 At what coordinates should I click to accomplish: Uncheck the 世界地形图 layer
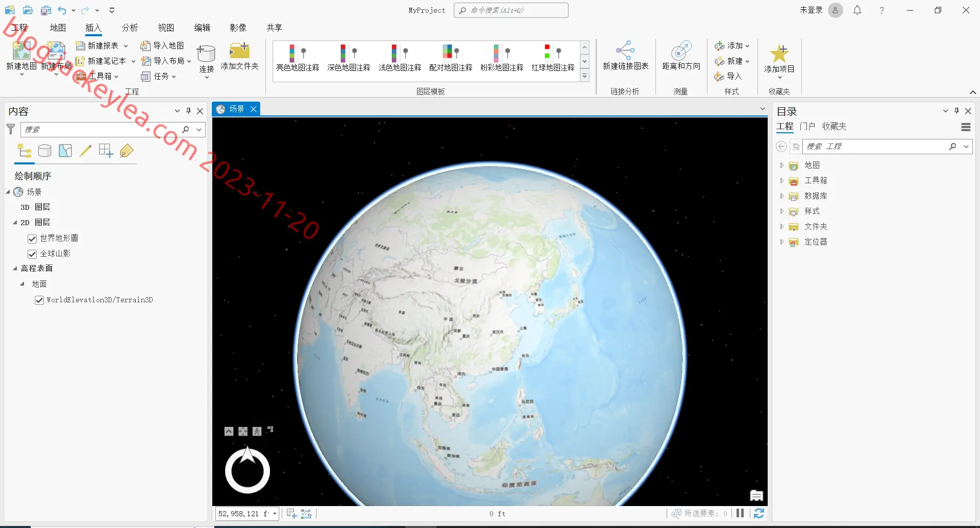point(32,238)
